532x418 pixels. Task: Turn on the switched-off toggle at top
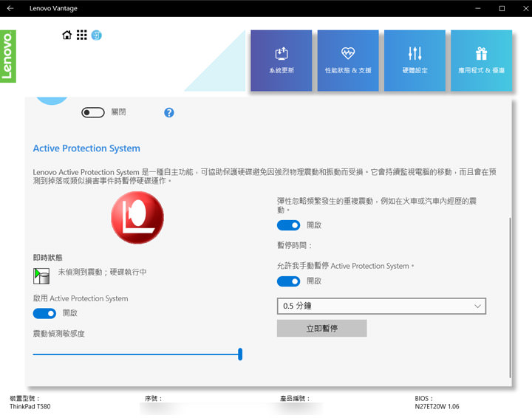click(x=93, y=112)
